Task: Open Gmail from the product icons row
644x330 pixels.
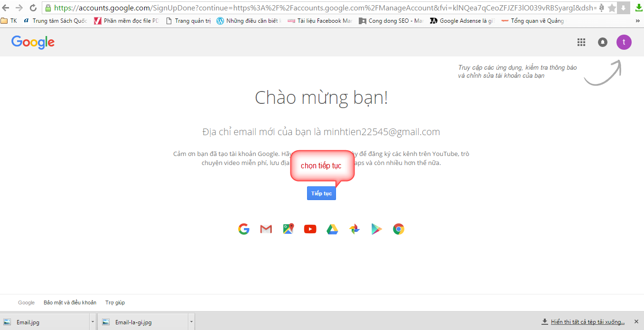Action: (266, 229)
